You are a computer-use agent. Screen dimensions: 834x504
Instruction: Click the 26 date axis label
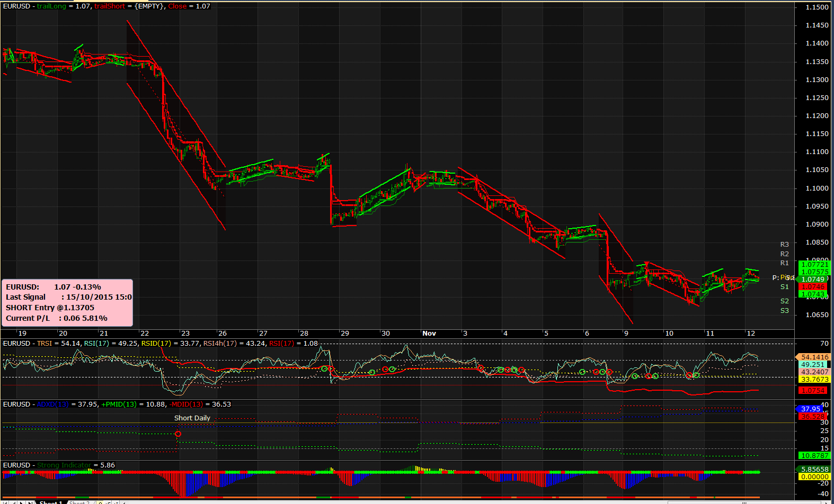[x=222, y=333]
